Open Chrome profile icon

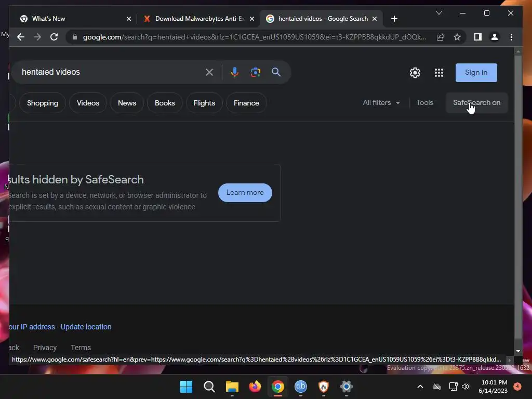(x=495, y=37)
